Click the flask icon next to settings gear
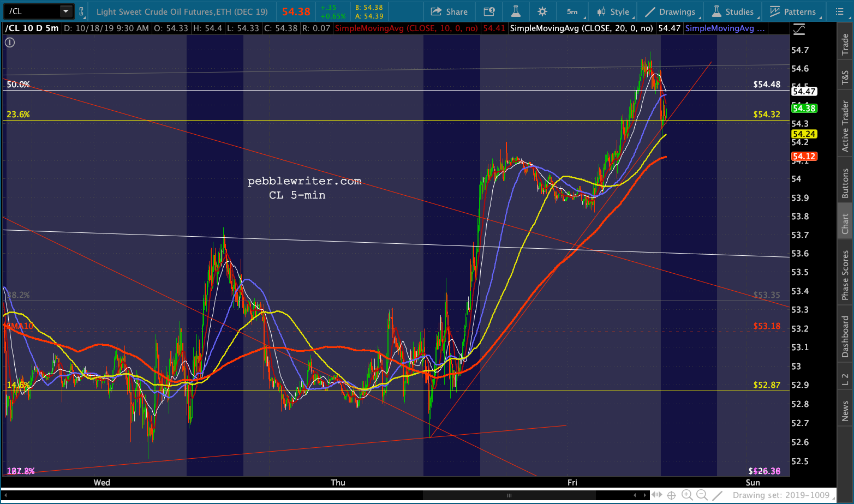Image resolution: width=854 pixels, height=504 pixels. [516, 11]
